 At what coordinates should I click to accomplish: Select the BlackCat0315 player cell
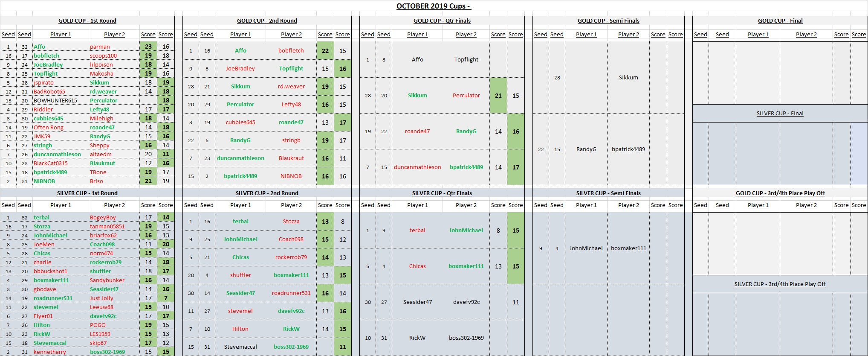coord(51,163)
